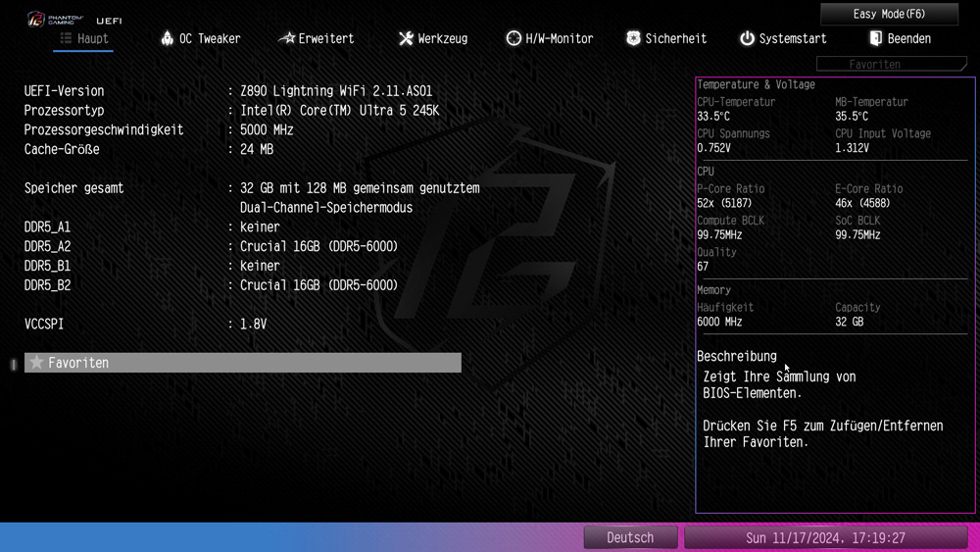The width and height of the screenshot is (980, 552).
Task: Click the OC Tweaker rocket icon
Action: tap(167, 38)
